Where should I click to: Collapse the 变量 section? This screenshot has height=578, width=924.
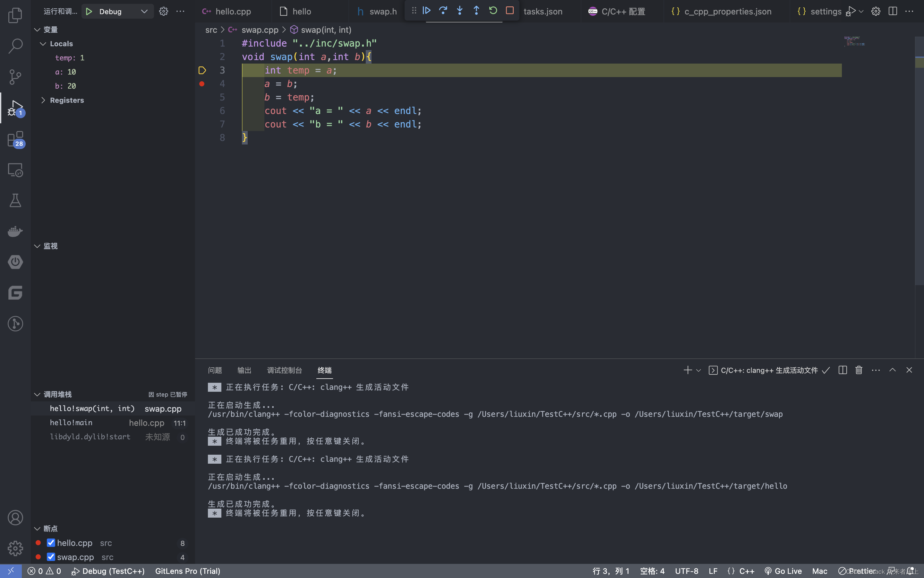click(37, 30)
